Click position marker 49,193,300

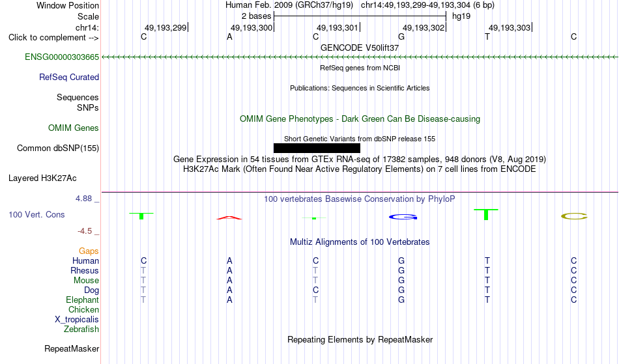[252, 27]
